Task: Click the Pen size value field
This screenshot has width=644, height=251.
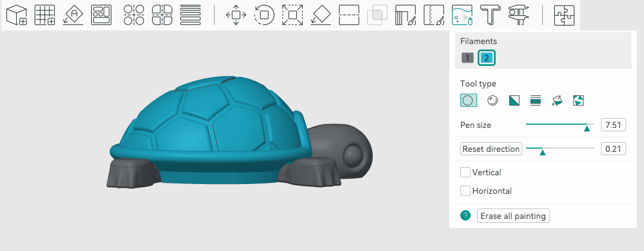Action: 613,125
